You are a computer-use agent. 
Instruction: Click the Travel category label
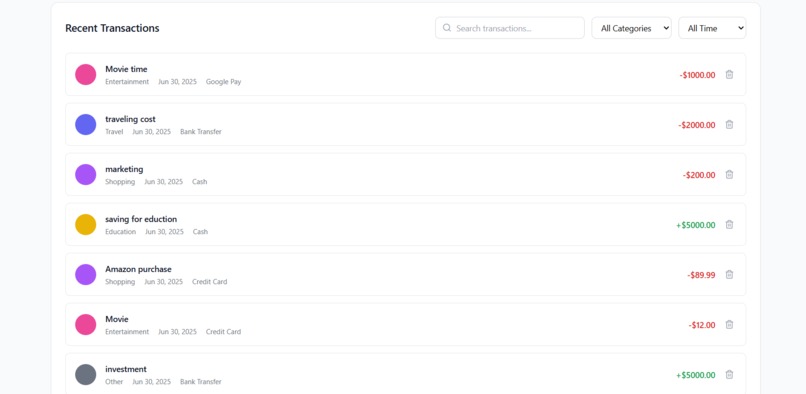click(x=114, y=132)
